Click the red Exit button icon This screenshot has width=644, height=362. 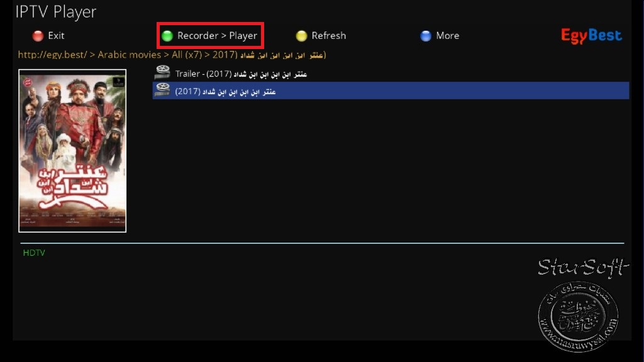38,36
